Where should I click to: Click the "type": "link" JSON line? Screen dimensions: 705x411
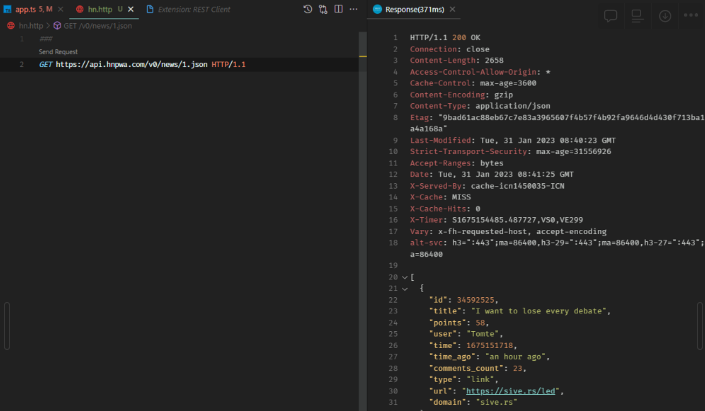464,380
